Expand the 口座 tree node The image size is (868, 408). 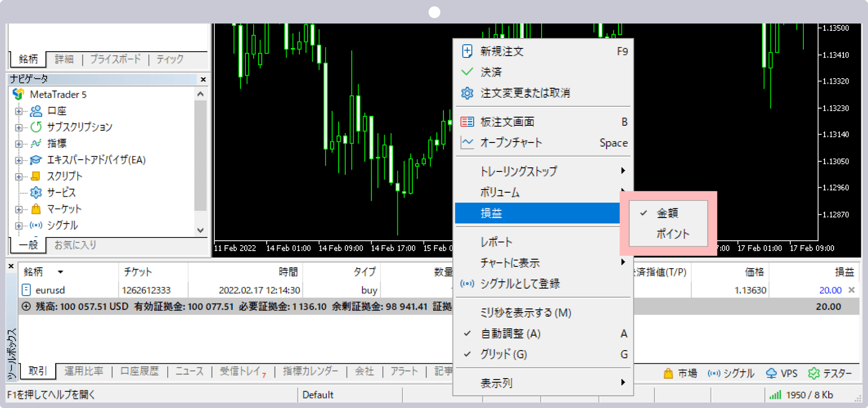click(19, 111)
